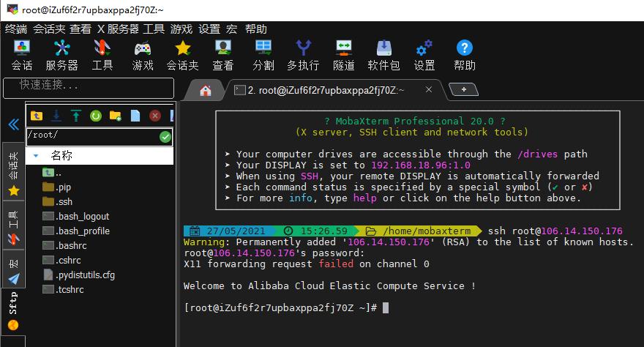Click the info link in the banner
Viewport: 644px width, 347px height.
coord(301,198)
